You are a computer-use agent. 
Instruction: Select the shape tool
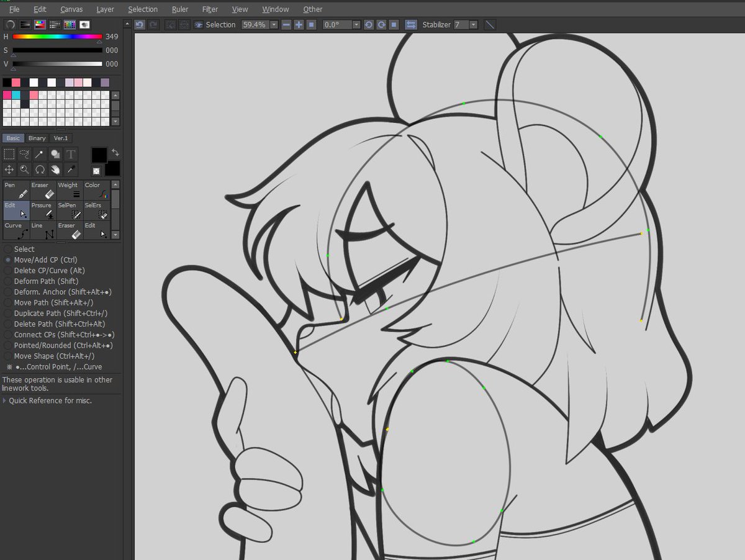[x=56, y=154]
